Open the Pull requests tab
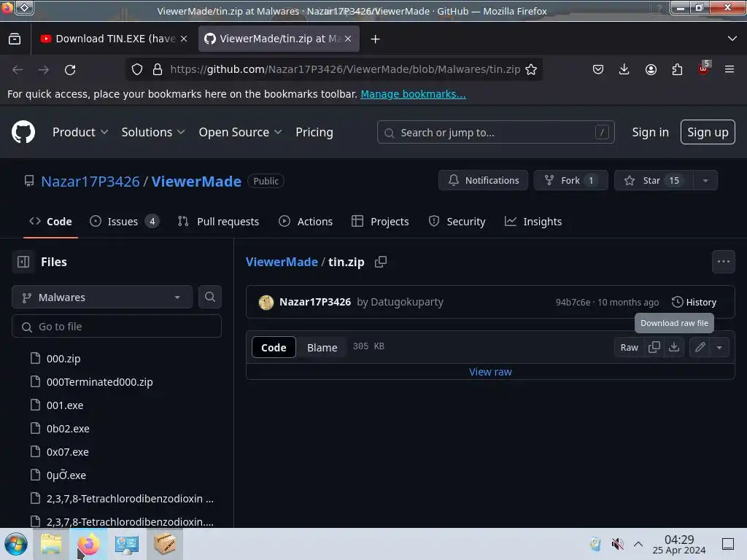The width and height of the screenshot is (747, 560). (x=218, y=222)
